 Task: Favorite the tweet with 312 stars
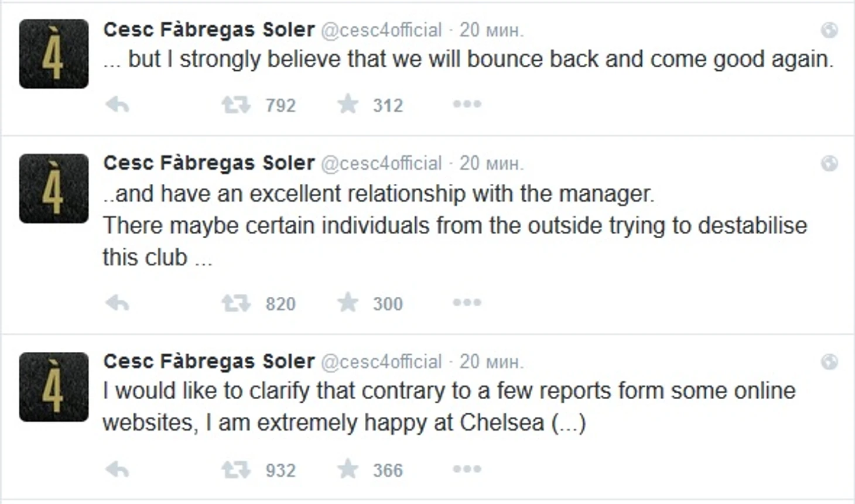pyautogui.click(x=348, y=104)
